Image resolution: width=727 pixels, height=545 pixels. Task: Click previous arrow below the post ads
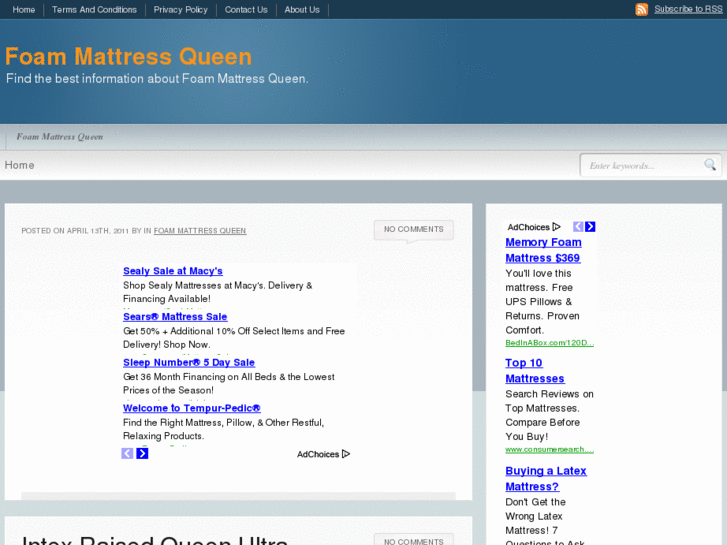coord(127,453)
